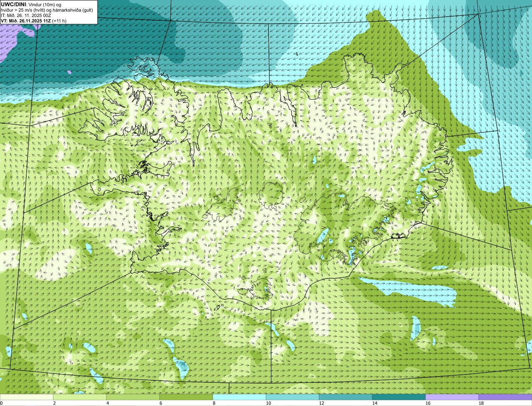This screenshot has width=532, height=406.
Task: Click the '0' tick label on the colorbar
Action: 1,403
